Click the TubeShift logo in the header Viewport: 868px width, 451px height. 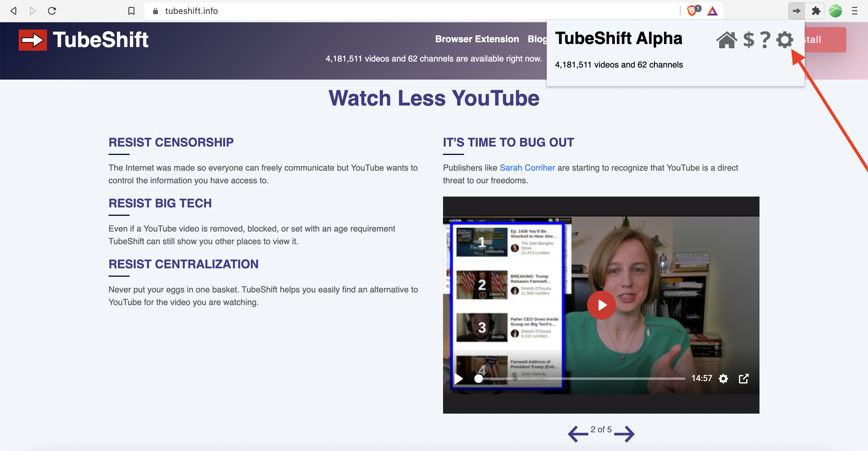point(83,40)
